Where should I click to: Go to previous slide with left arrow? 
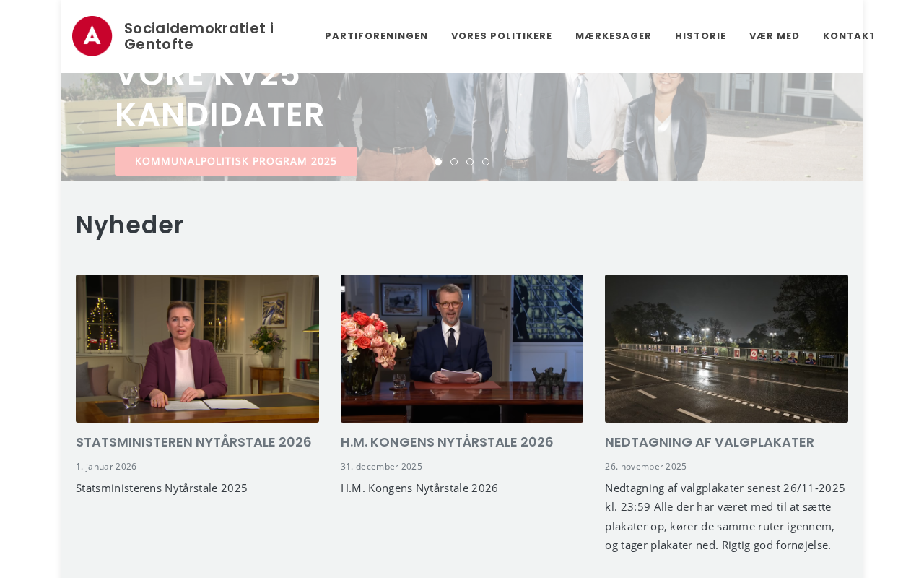coord(79,127)
